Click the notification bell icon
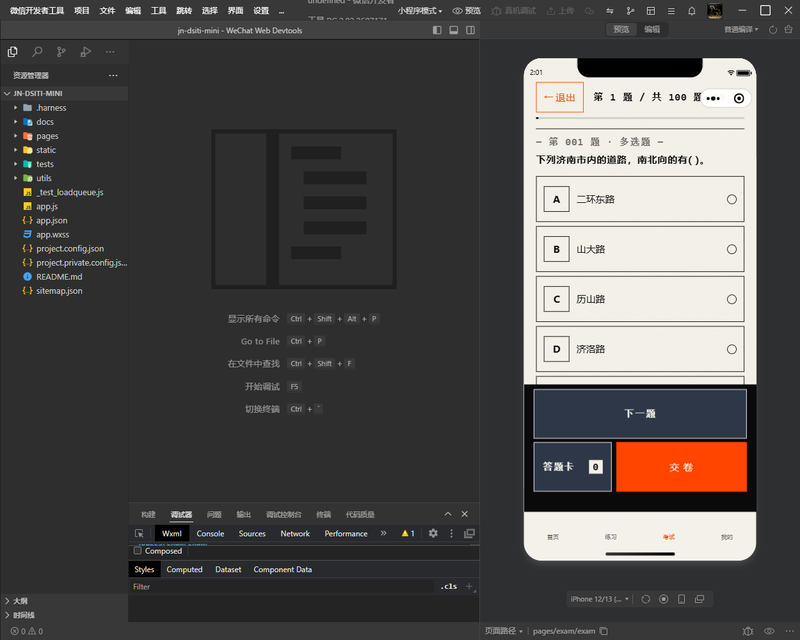The image size is (800, 640). click(x=691, y=11)
